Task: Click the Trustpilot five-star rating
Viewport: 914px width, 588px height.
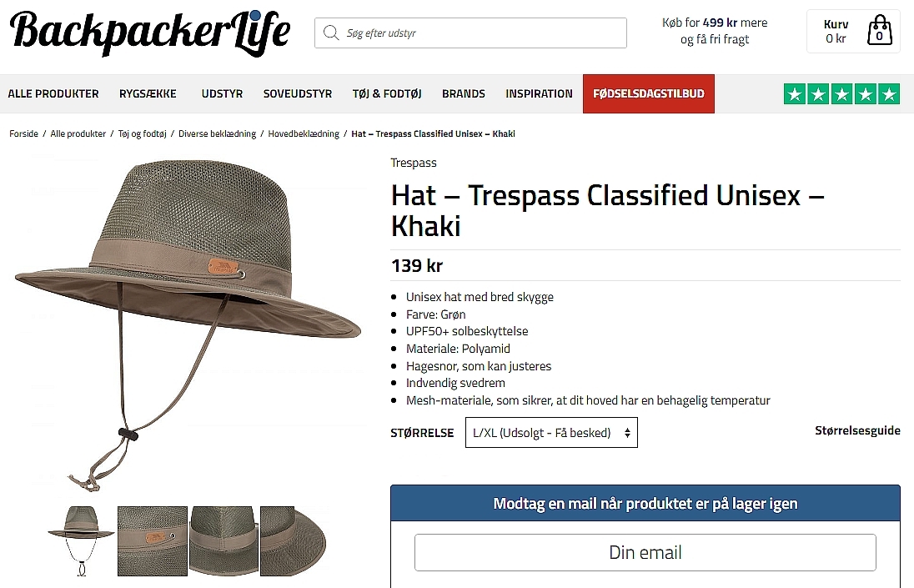Action: coord(841,93)
